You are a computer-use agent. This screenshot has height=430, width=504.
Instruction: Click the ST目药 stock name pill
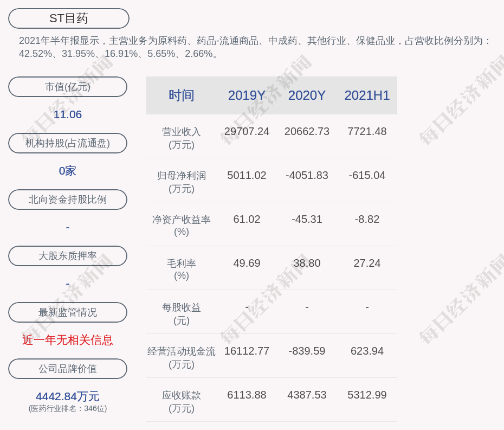[68, 18]
